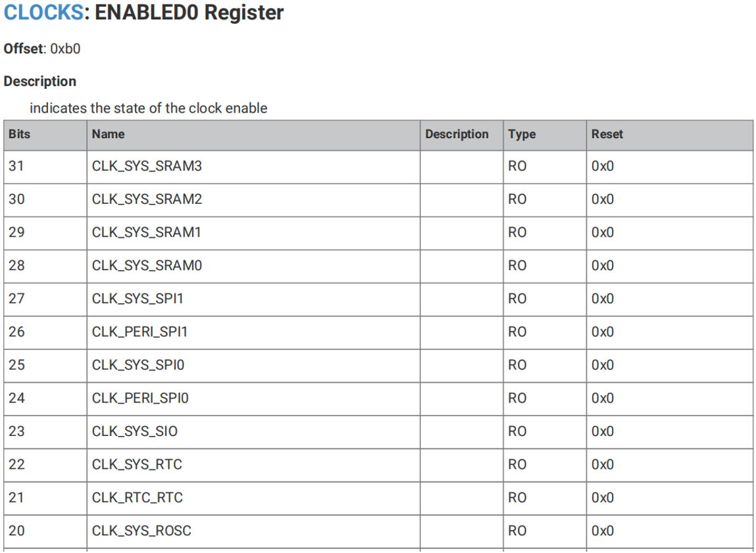Click the CLK_SYS_ROSC entry
Image resolution: width=756 pixels, height=553 pixels.
141,531
